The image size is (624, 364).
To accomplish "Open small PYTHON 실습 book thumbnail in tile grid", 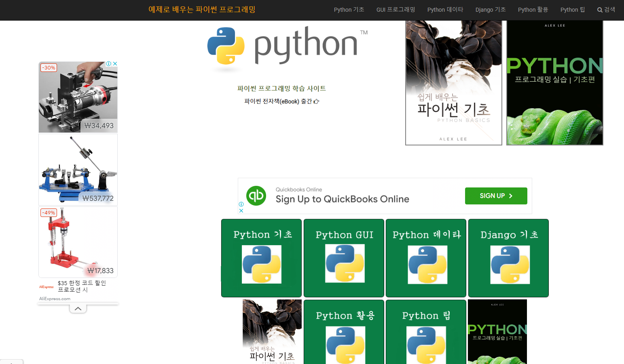I will [x=497, y=332].
